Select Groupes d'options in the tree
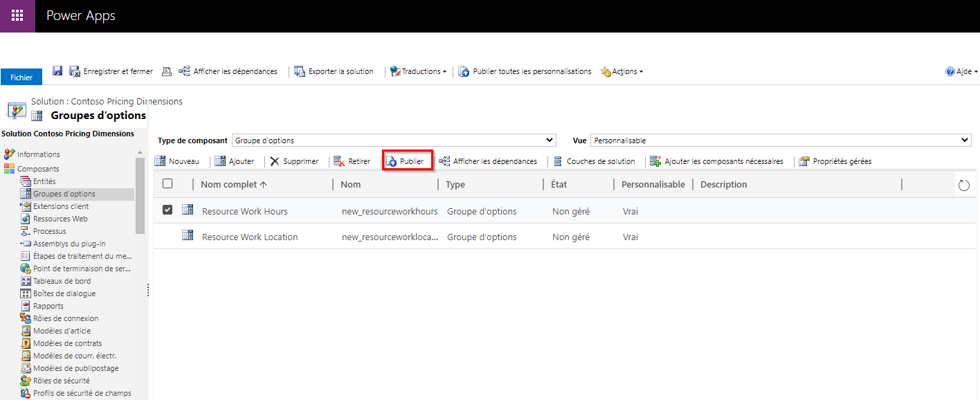 coord(64,194)
